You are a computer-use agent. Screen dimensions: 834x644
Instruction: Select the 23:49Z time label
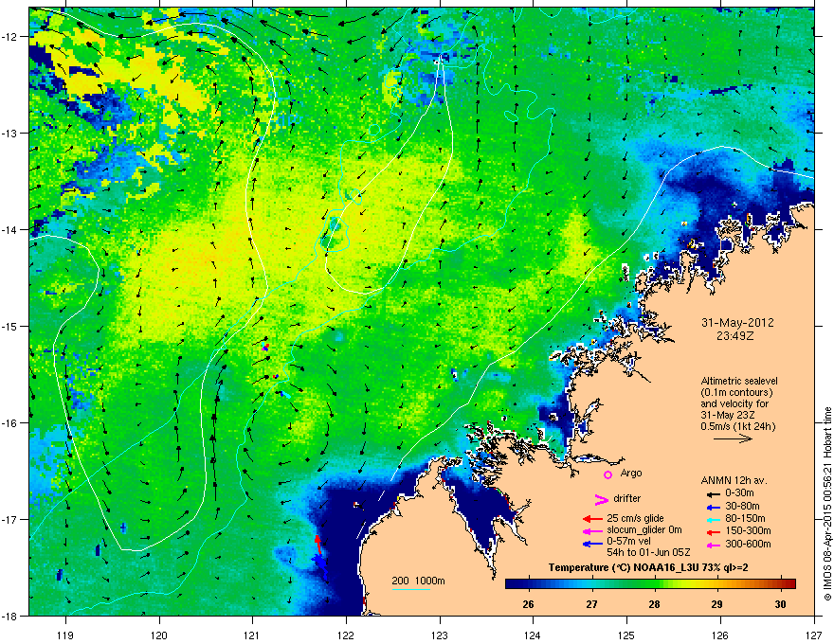pyautogui.click(x=737, y=336)
